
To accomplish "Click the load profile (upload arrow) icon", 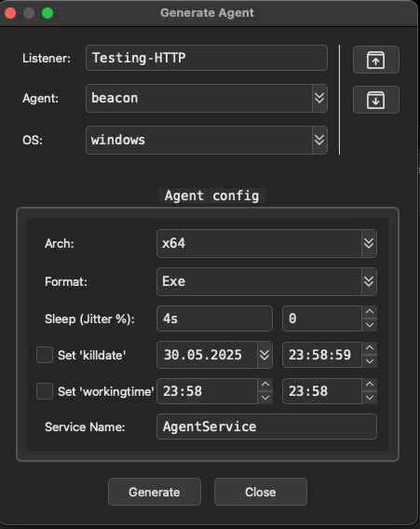I will pyautogui.click(x=376, y=60).
